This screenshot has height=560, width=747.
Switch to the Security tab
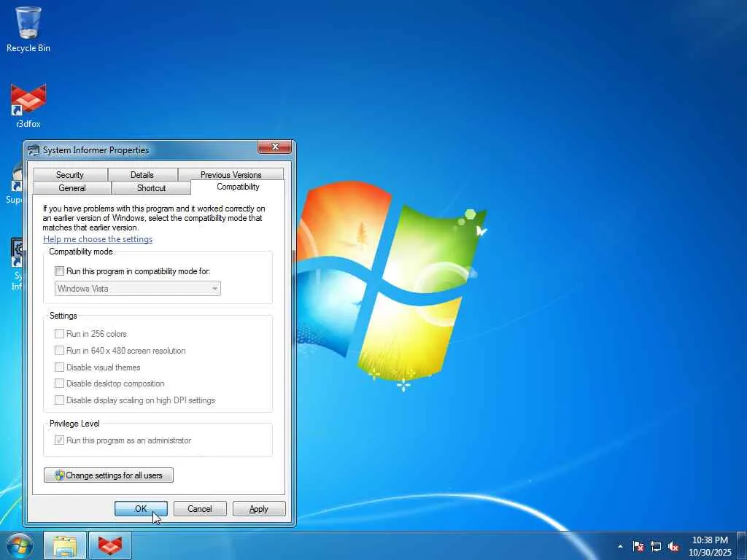(70, 175)
